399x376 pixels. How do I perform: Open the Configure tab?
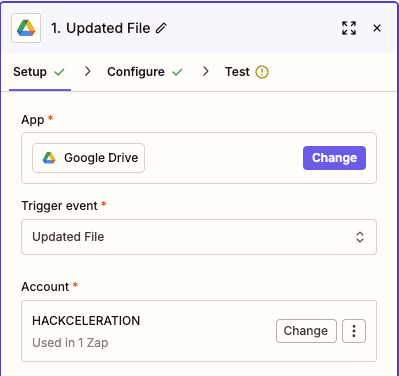(x=145, y=72)
